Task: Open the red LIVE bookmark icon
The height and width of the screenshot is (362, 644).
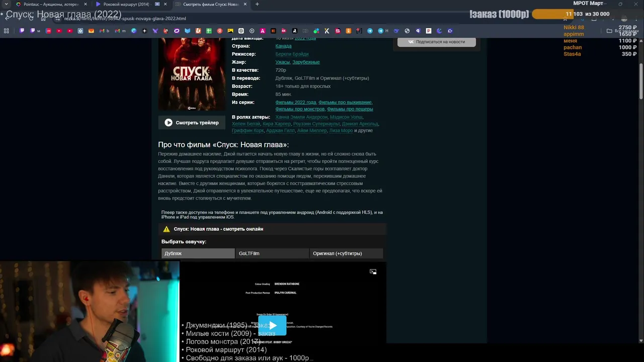Action: (48, 31)
